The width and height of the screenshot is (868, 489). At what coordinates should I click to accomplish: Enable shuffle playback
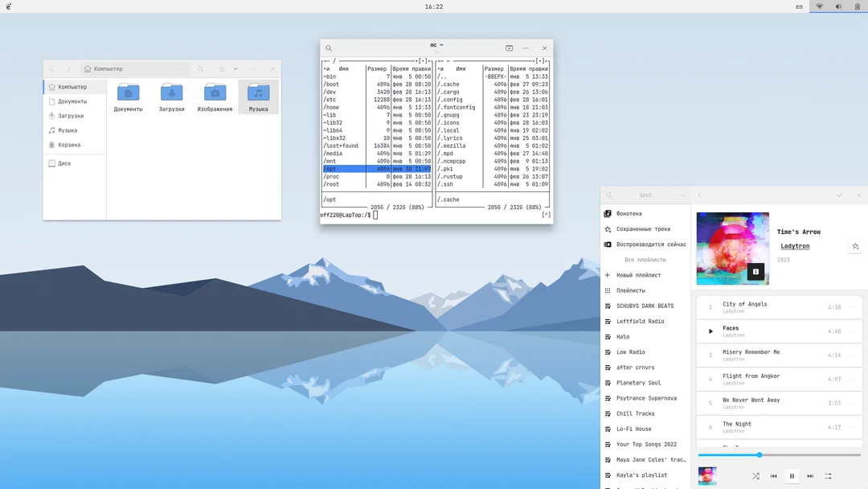tap(755, 475)
